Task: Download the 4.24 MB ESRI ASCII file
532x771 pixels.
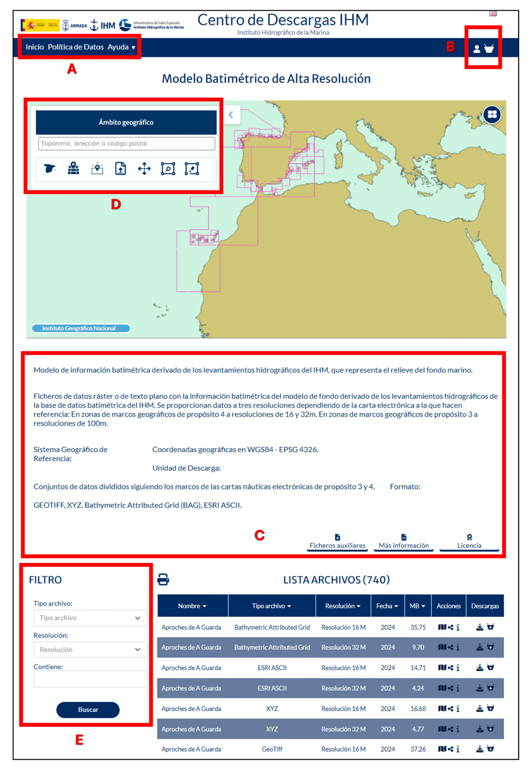Action: click(479, 688)
